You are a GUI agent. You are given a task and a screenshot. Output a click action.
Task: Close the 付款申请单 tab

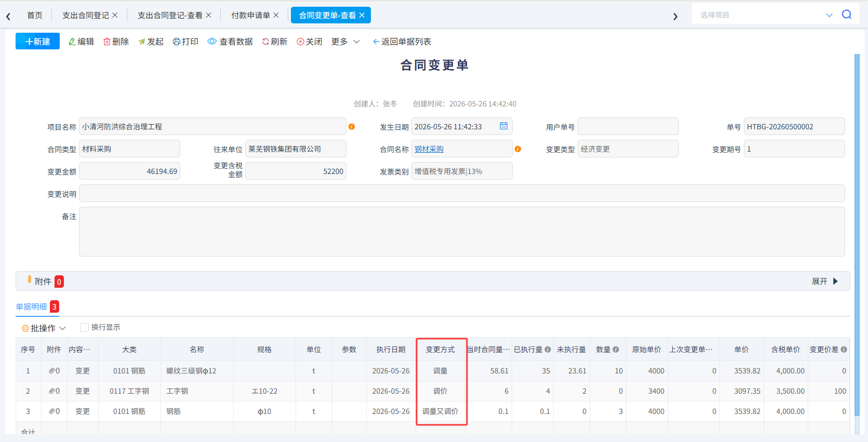tap(276, 15)
